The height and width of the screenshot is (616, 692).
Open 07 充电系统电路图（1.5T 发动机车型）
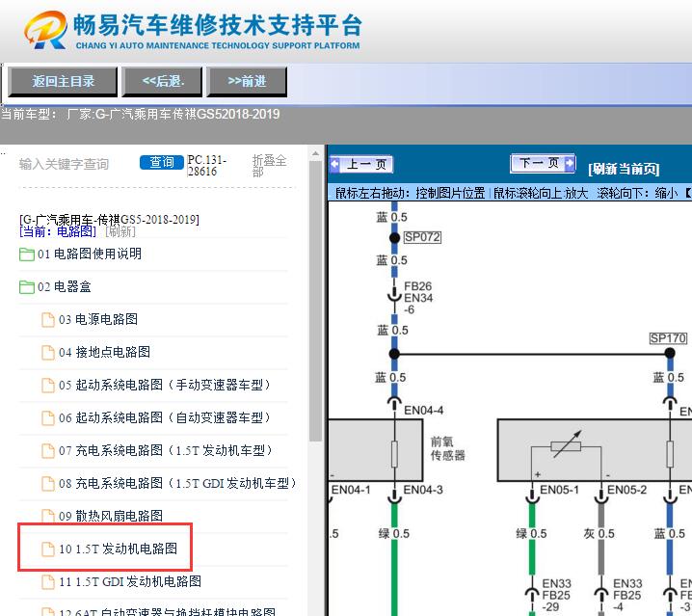tap(166, 450)
